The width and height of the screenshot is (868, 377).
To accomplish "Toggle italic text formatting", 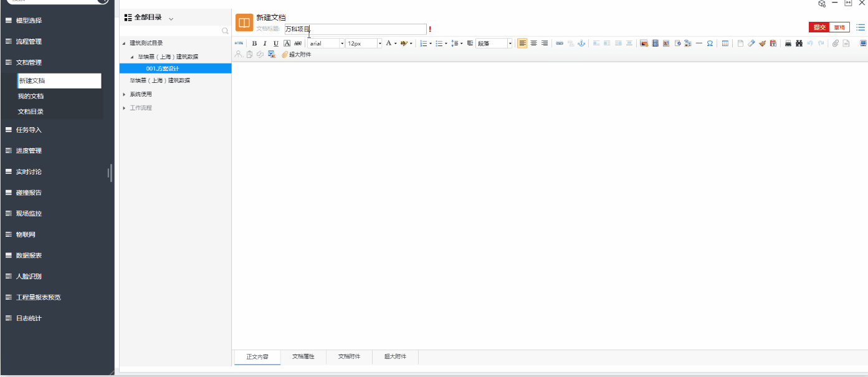I will tap(265, 44).
